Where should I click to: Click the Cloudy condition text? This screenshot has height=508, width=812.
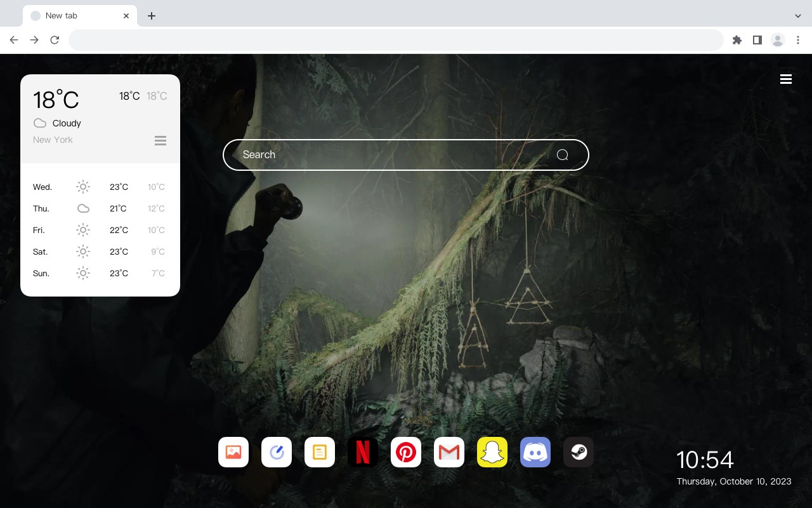pyautogui.click(x=67, y=123)
